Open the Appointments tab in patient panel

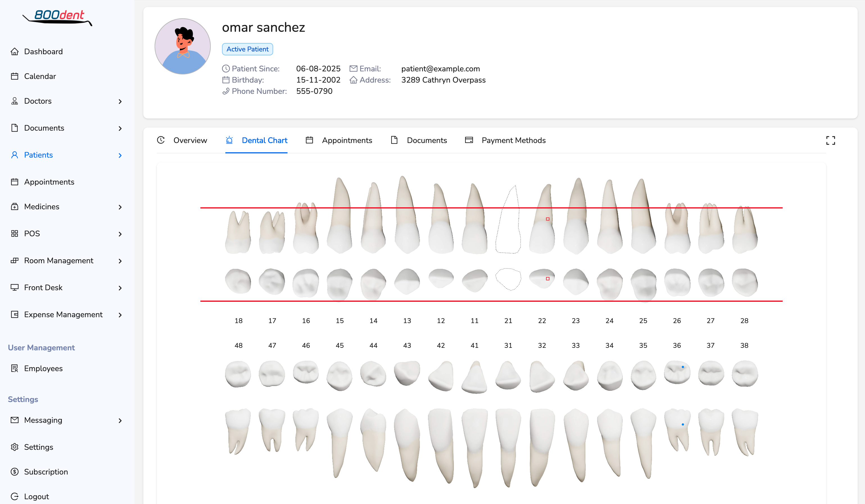coord(347,140)
